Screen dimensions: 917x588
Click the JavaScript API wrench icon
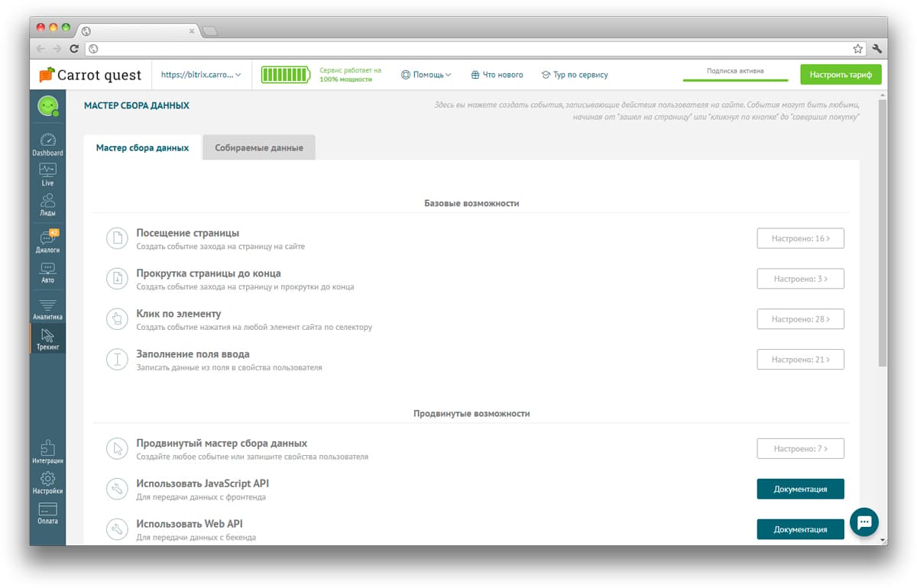(x=117, y=489)
